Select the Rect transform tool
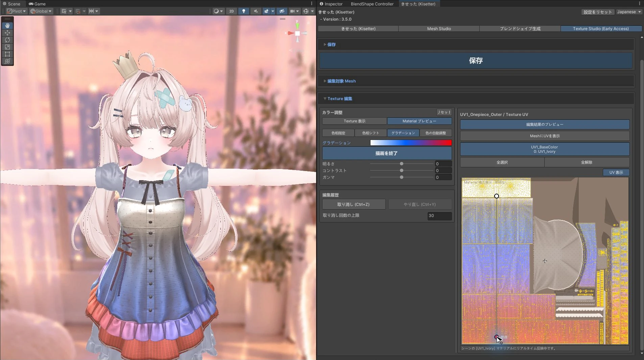 point(7,54)
